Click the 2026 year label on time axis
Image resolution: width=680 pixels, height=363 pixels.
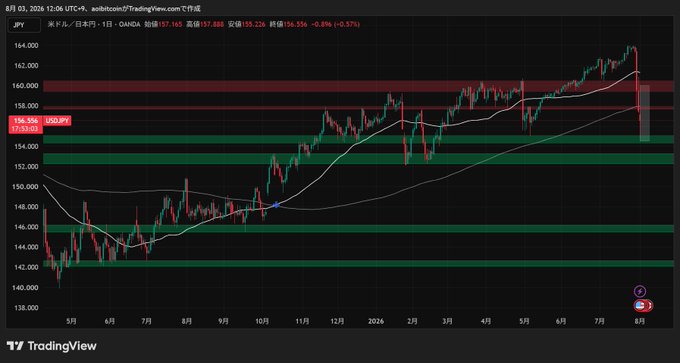375,321
